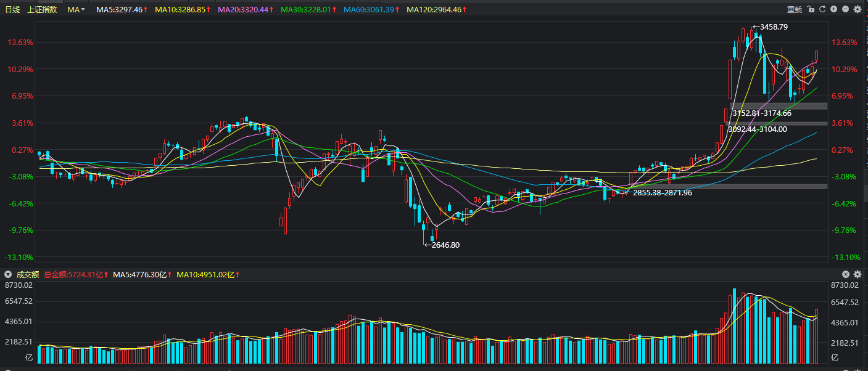
Task: Click the 2855.38-2871.96 gap zone label
Action: coord(663,193)
